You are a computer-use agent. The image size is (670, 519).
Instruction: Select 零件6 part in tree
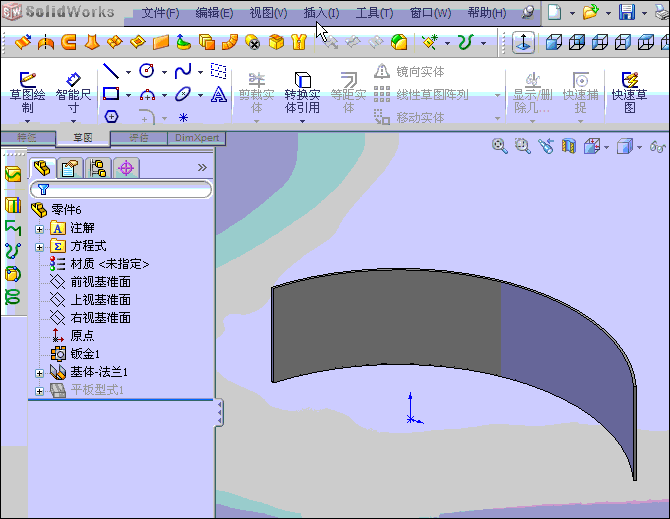coord(56,210)
